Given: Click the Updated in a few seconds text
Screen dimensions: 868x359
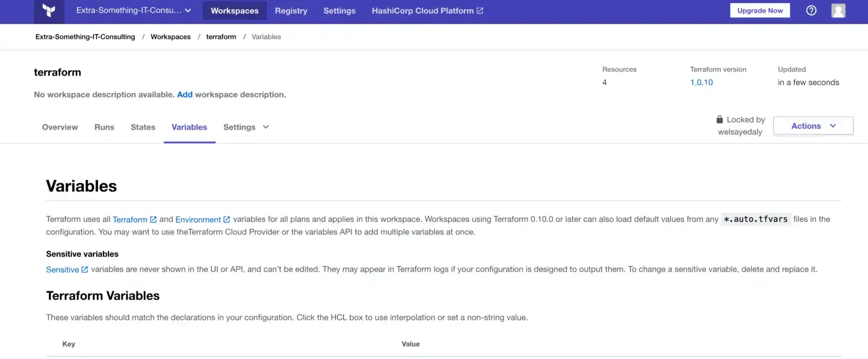Looking at the screenshot, I should (808, 82).
